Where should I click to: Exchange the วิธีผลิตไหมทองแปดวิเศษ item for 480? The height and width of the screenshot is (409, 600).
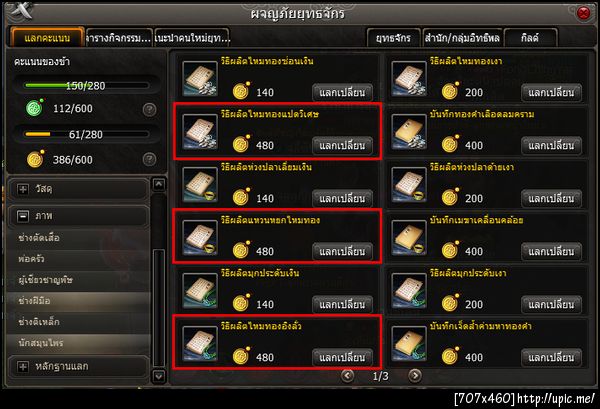(x=342, y=146)
